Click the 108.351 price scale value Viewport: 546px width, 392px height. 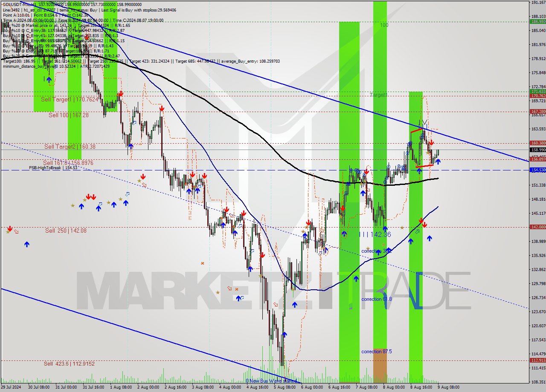538,382
